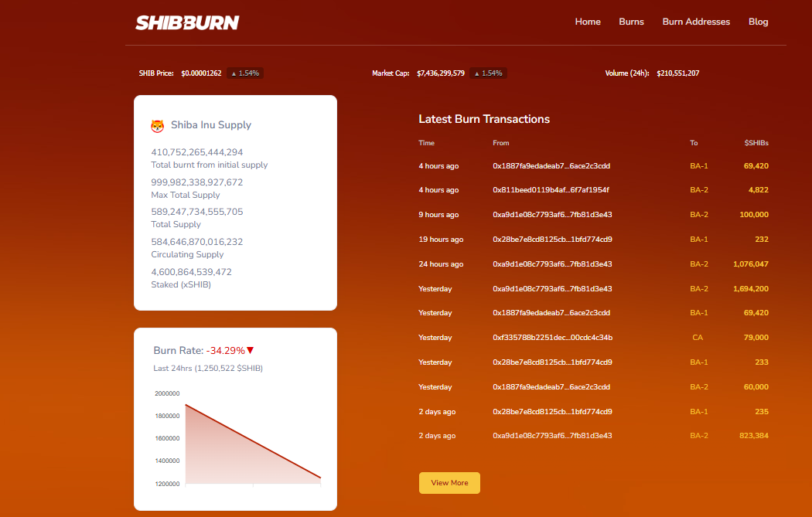Click the Shiba Inu dog icon
This screenshot has height=517, width=812.
point(158,126)
